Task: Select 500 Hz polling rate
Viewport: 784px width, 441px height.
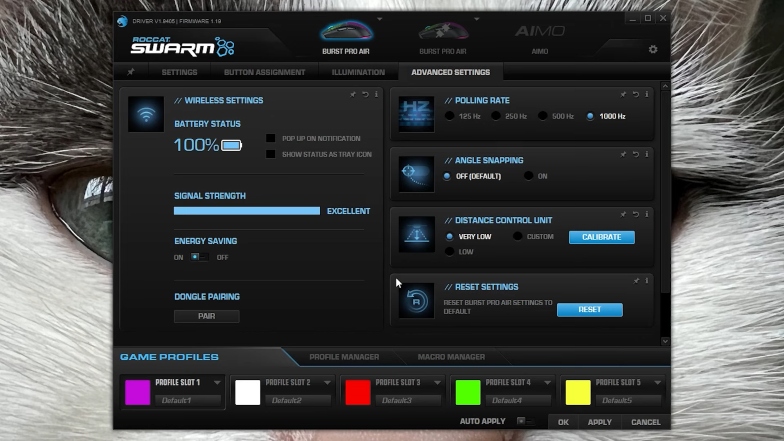Action: (x=542, y=116)
